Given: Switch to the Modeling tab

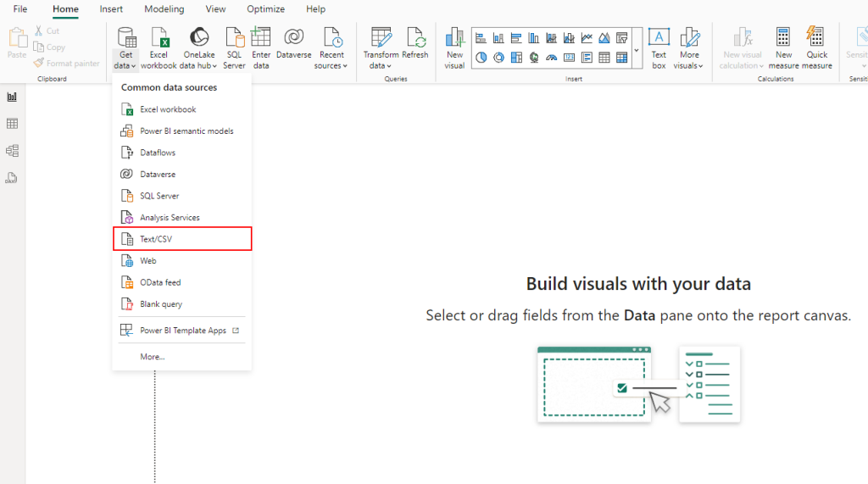Looking at the screenshot, I should (x=164, y=8).
